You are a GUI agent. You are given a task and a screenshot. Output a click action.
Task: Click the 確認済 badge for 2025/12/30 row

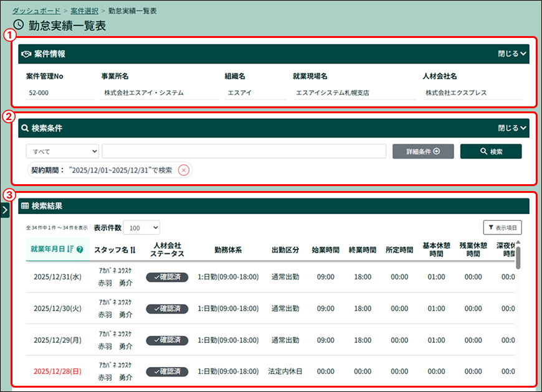[x=168, y=309]
